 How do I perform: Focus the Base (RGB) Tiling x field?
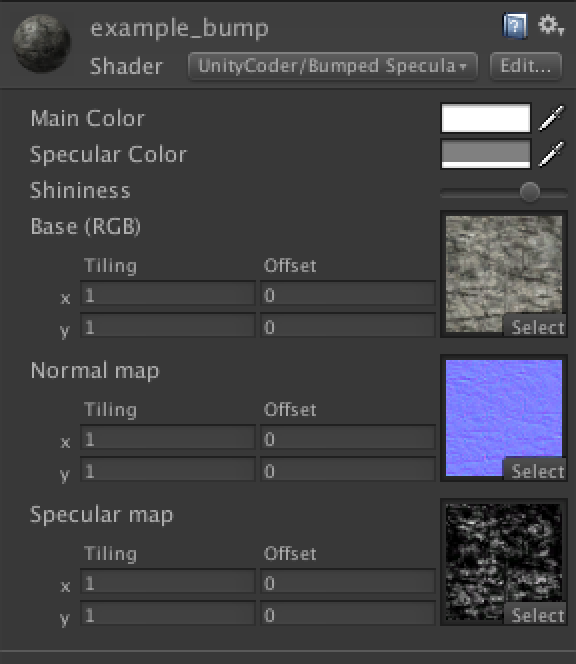point(168,293)
